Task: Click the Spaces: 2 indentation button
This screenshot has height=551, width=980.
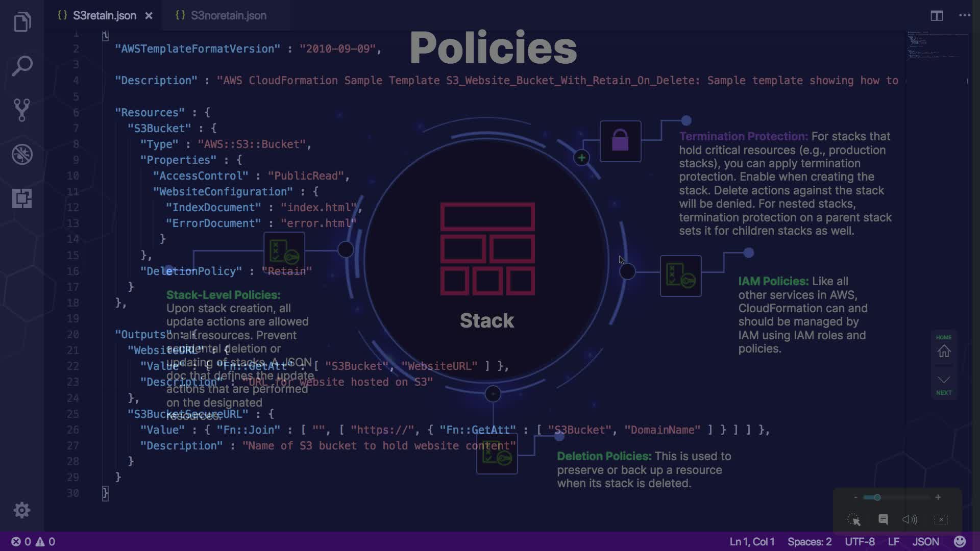Action: coord(809,542)
